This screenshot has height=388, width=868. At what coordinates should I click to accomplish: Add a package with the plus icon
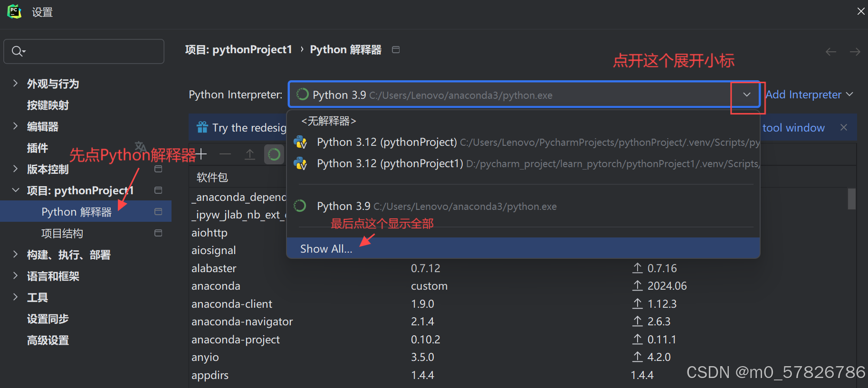202,154
